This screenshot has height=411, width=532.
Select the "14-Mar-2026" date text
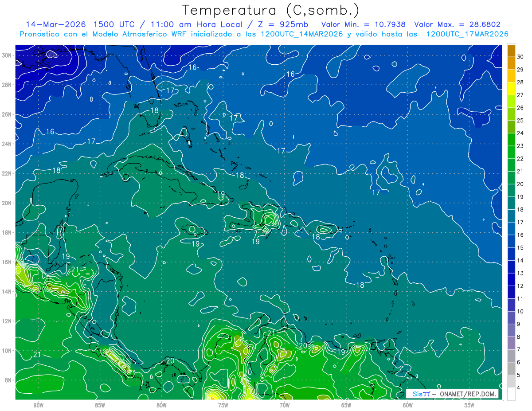point(56,24)
